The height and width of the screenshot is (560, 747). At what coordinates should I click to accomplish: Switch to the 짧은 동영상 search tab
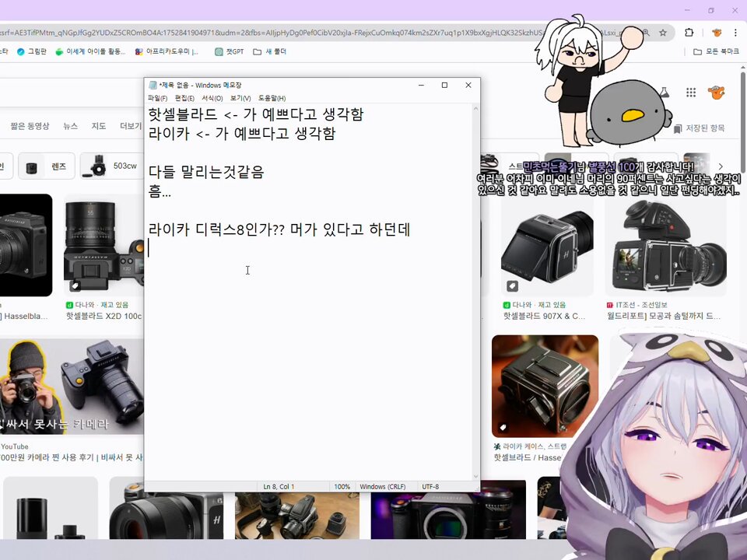point(30,126)
